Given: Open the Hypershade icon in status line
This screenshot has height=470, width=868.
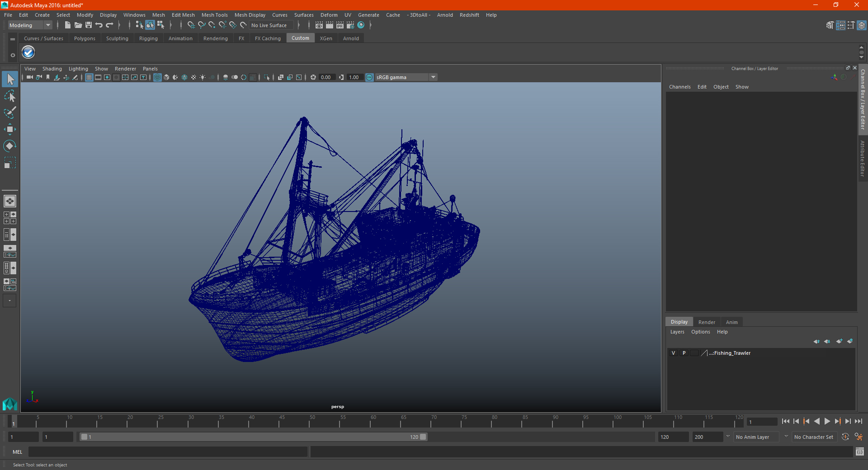Looking at the screenshot, I should (361, 25).
